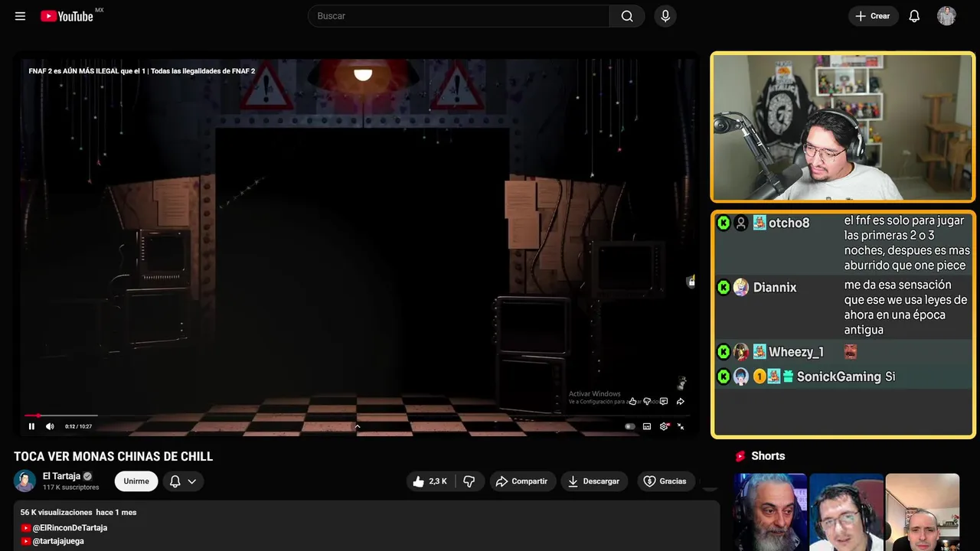980x551 pixels.
Task: Like the embedded video overlay thumbs-up
Action: [632, 401]
